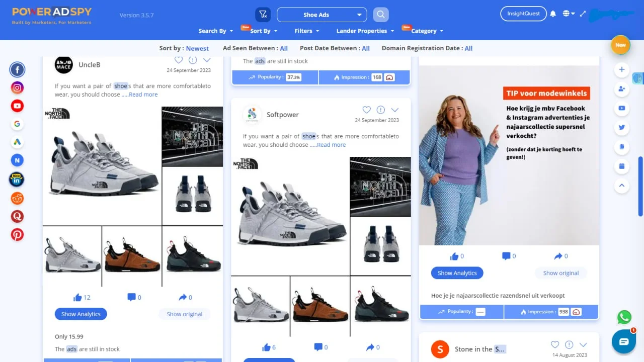The image size is (644, 362).
Task: Expand the Stone in the S... ad chevron
Action: (583, 345)
